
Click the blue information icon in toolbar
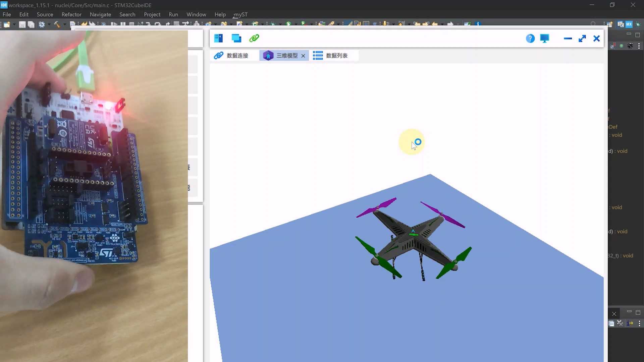pos(478,24)
